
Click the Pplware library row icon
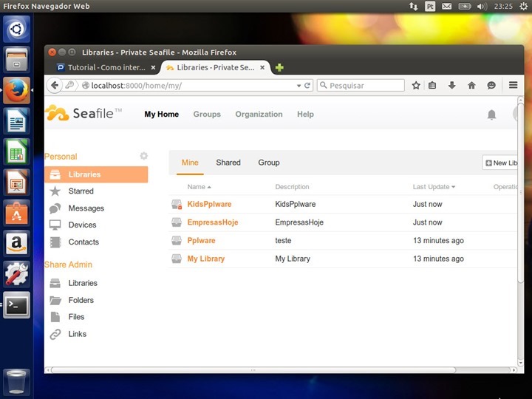coord(177,241)
